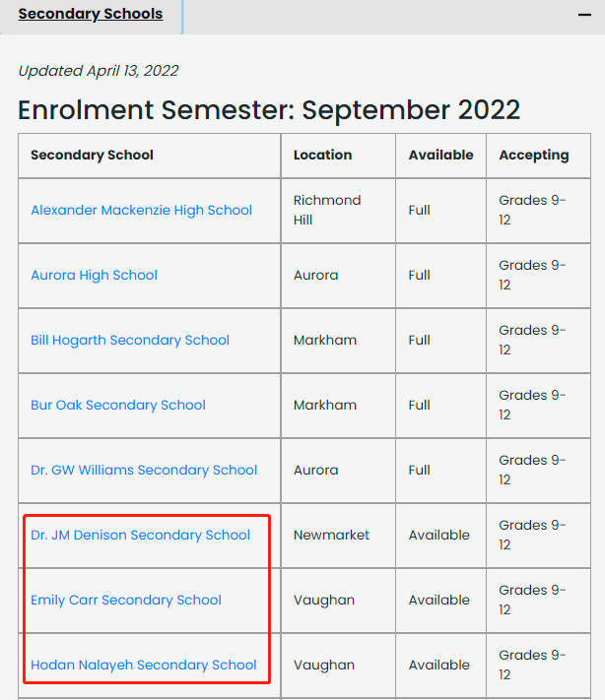Open Dr. GW Williams Secondary School link
Screen dimensions: 605x700
click(144, 470)
